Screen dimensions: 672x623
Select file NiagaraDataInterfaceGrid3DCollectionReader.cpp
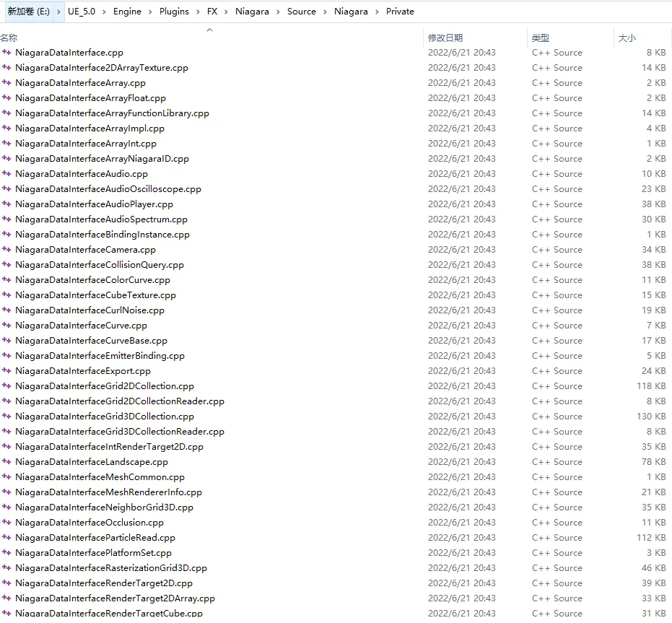point(120,432)
